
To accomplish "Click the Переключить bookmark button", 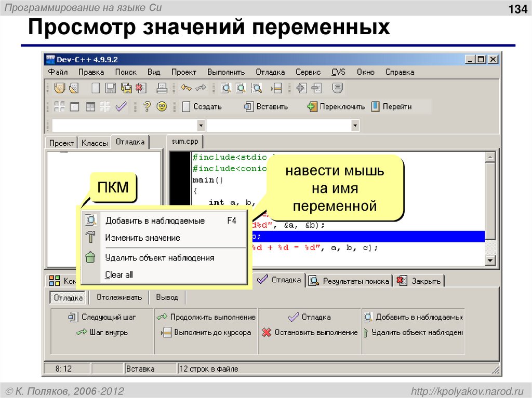I will click(336, 107).
